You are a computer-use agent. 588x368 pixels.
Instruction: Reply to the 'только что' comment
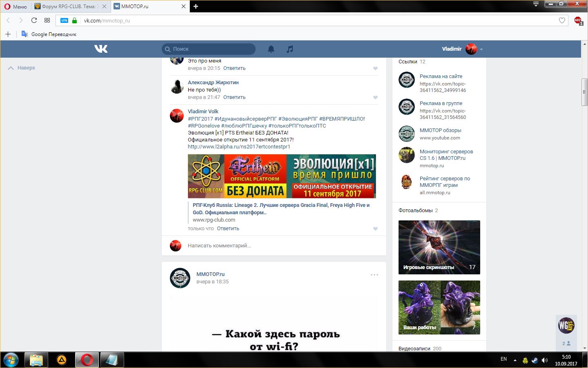[x=228, y=229]
